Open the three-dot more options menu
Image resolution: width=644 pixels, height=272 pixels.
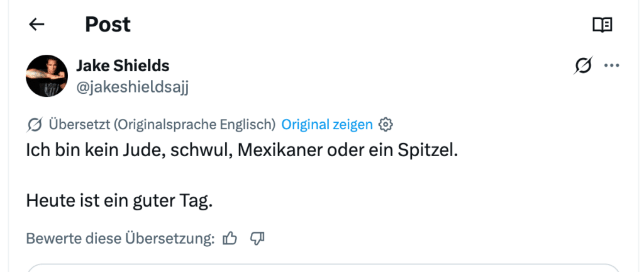pyautogui.click(x=611, y=65)
